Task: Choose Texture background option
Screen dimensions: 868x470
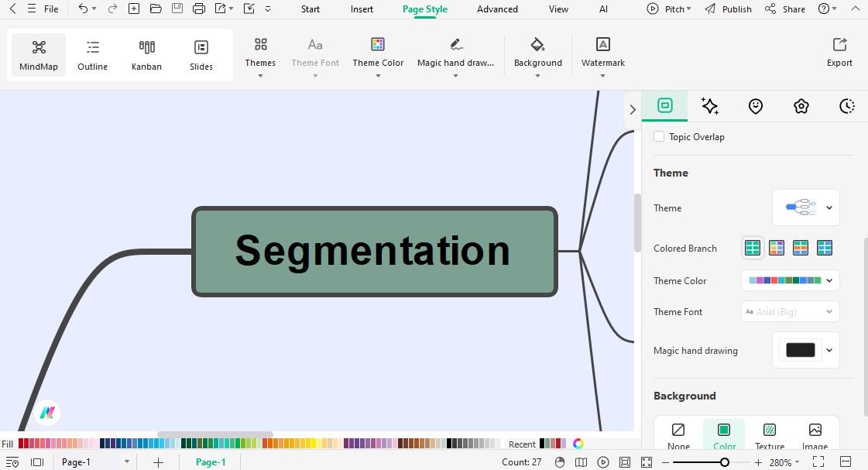Action: click(x=770, y=436)
